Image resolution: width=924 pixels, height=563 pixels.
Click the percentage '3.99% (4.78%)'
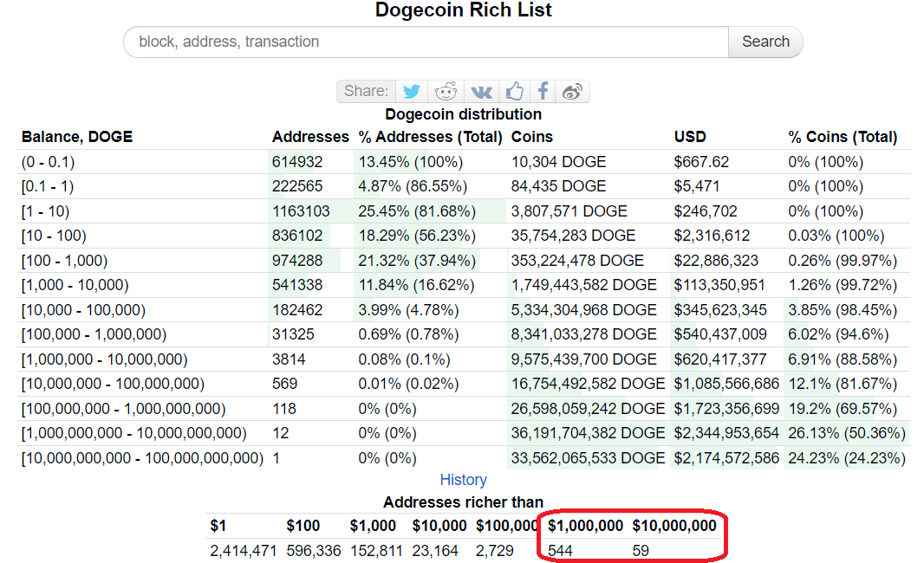(408, 310)
